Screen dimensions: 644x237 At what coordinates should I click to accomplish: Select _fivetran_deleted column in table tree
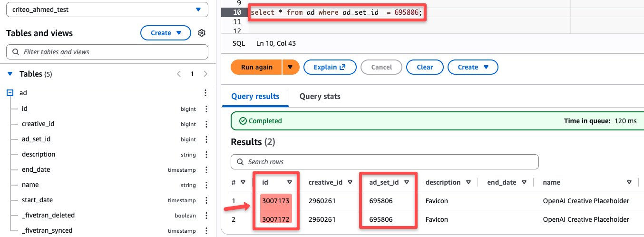48,215
